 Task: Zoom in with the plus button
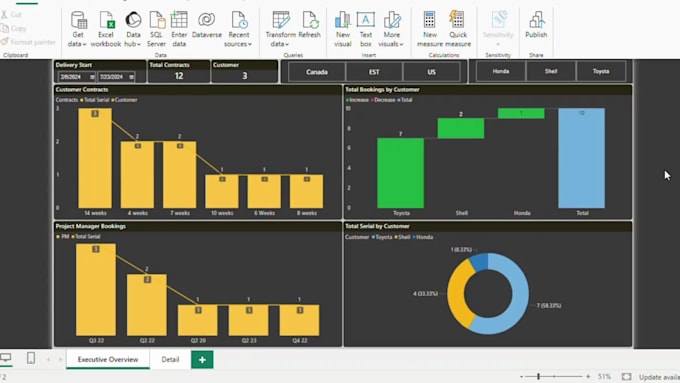click(x=588, y=376)
